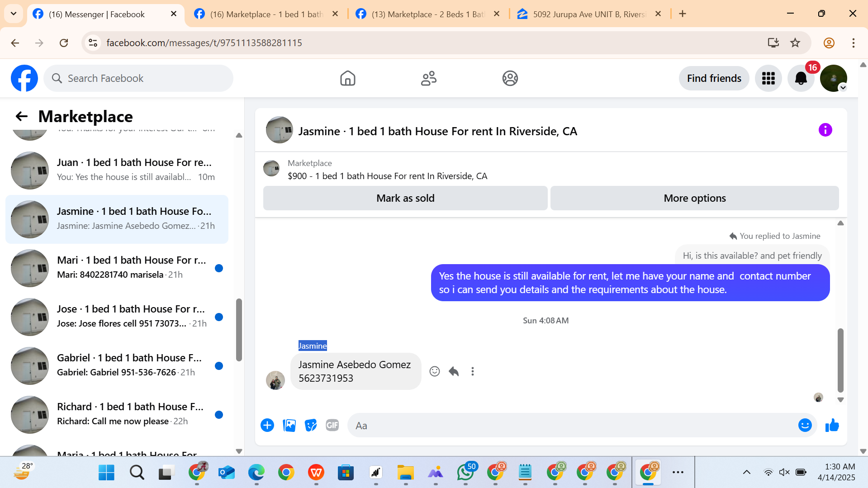
Task: Click the Find friends button
Action: click(714, 78)
